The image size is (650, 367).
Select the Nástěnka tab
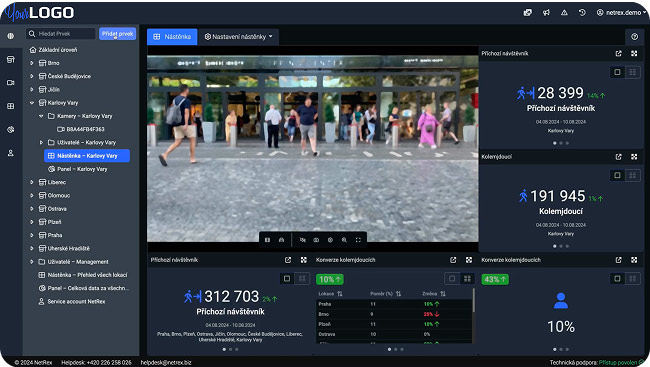coord(172,36)
